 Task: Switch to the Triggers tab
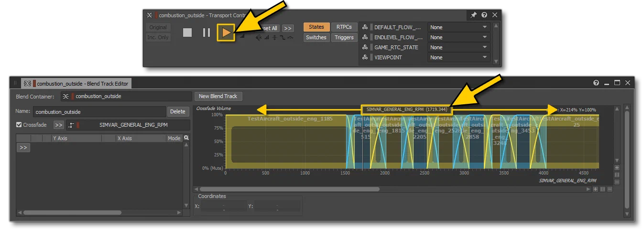coord(344,37)
